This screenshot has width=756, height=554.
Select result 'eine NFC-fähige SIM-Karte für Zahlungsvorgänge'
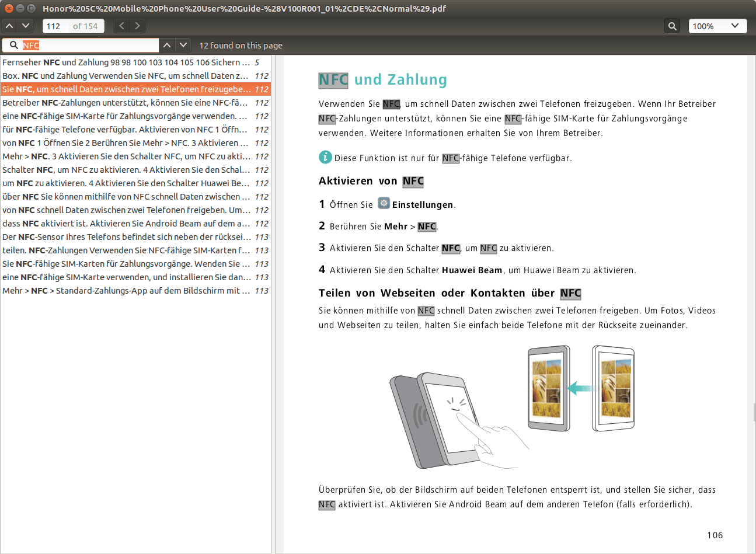click(x=135, y=116)
